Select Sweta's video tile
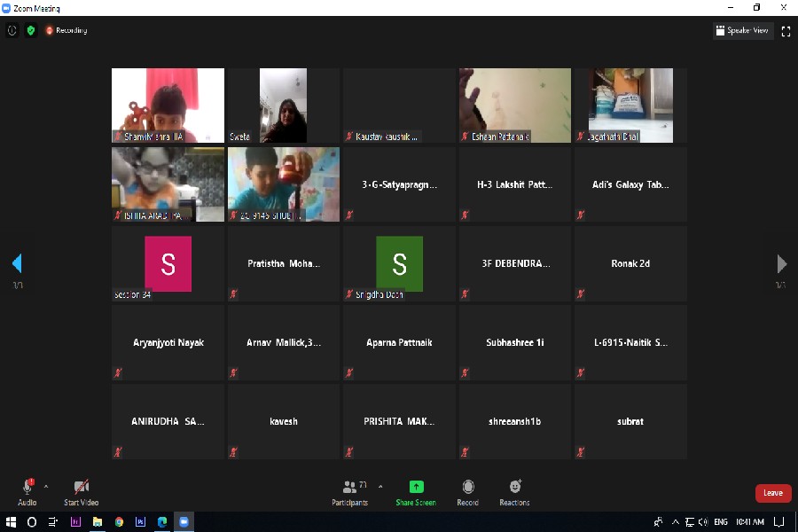 (283, 106)
